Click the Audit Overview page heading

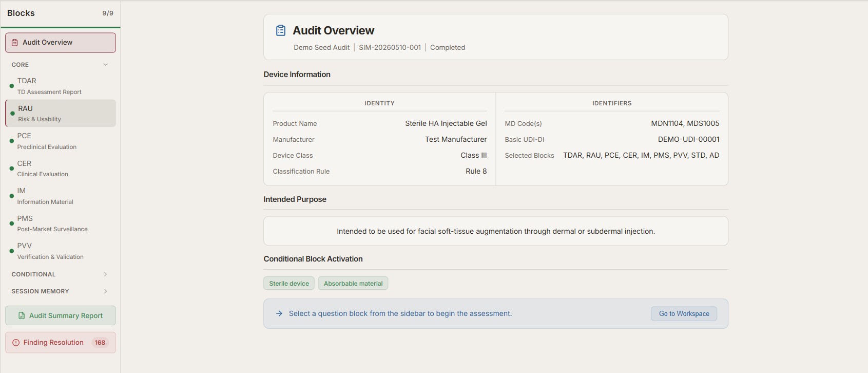(334, 30)
